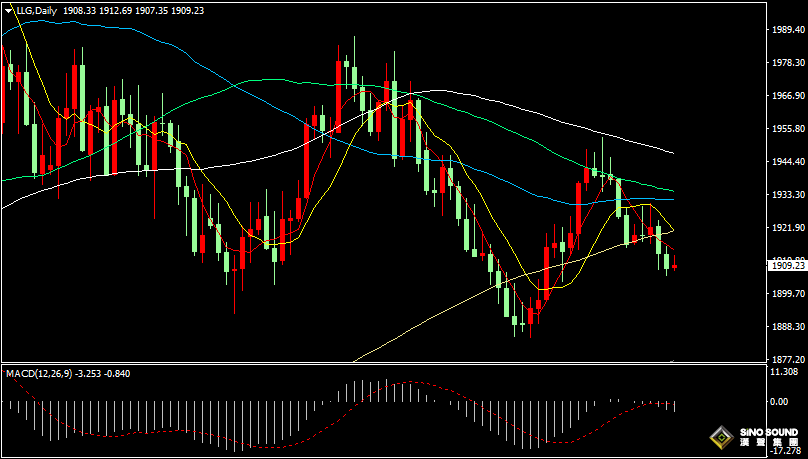Click the LLG,Daily chart title
808x459 pixels.
36,10
